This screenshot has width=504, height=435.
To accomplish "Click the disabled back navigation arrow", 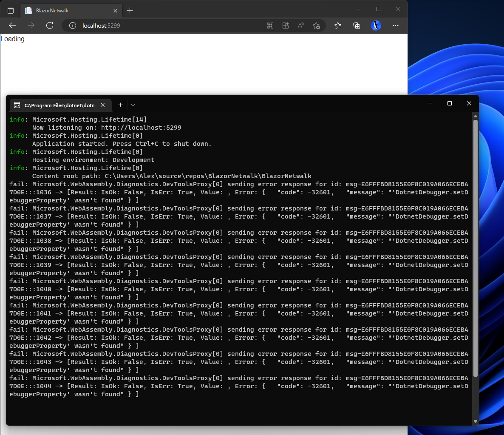I will tap(12, 26).
